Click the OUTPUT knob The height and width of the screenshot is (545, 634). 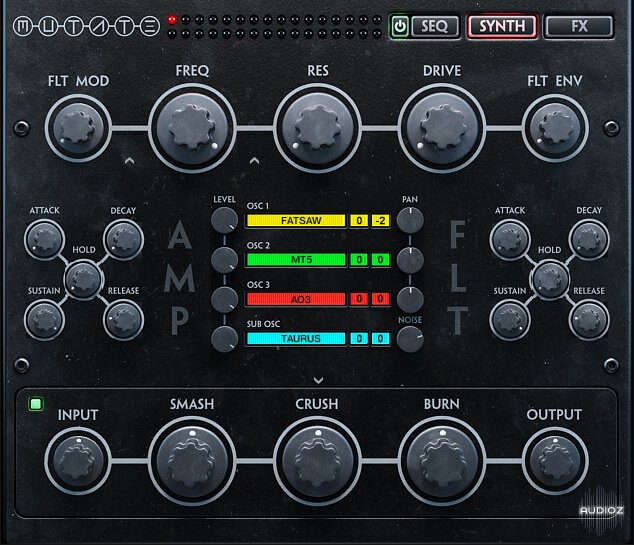pos(555,461)
